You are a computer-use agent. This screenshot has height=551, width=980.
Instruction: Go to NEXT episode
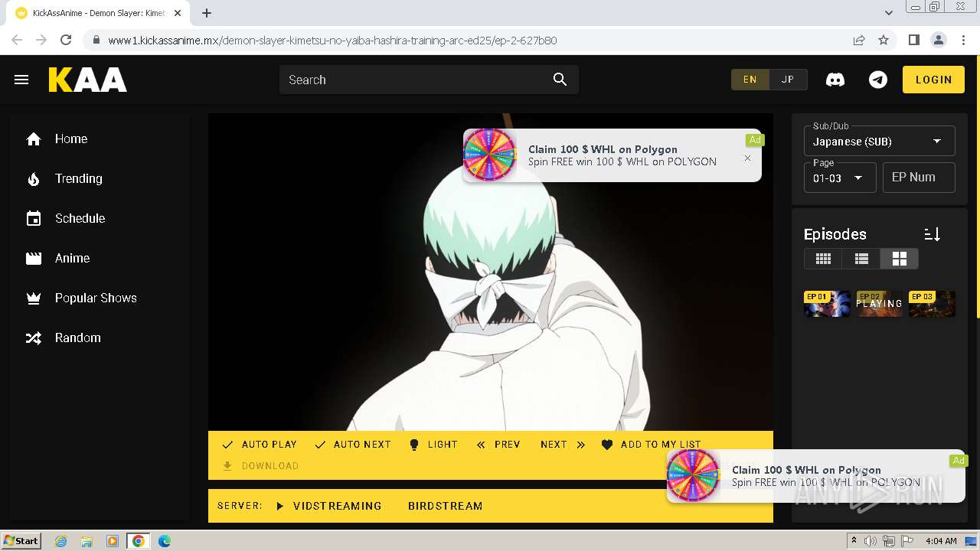pos(563,445)
